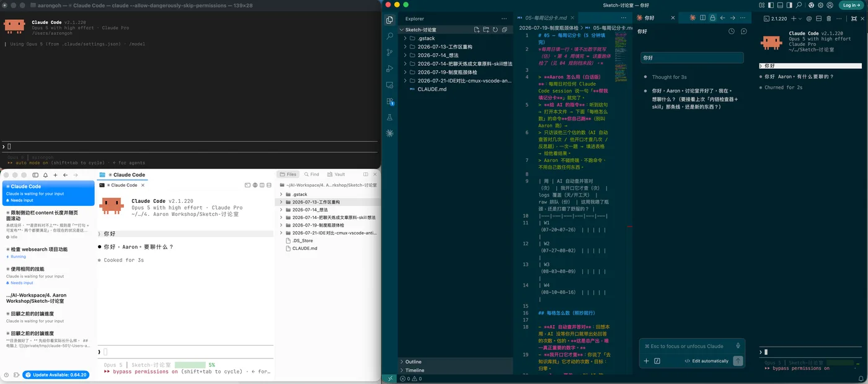868x384 pixels.
Task: Select the Files tab in the cmux panel
Action: (288, 174)
